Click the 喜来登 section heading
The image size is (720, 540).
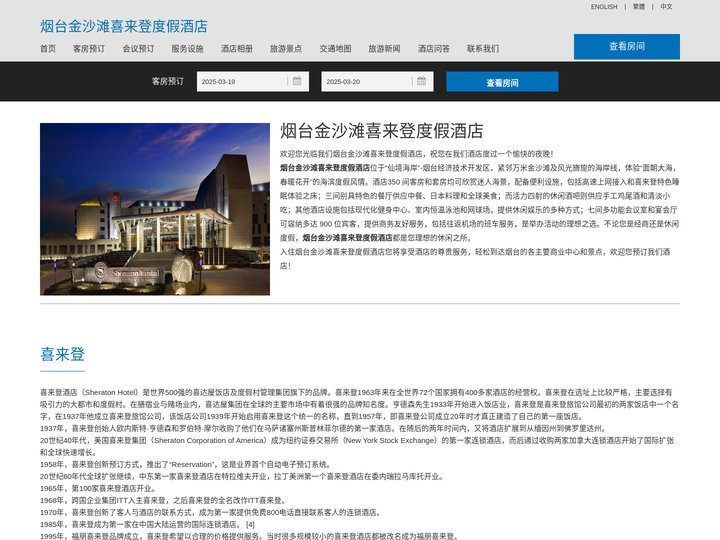click(62, 354)
